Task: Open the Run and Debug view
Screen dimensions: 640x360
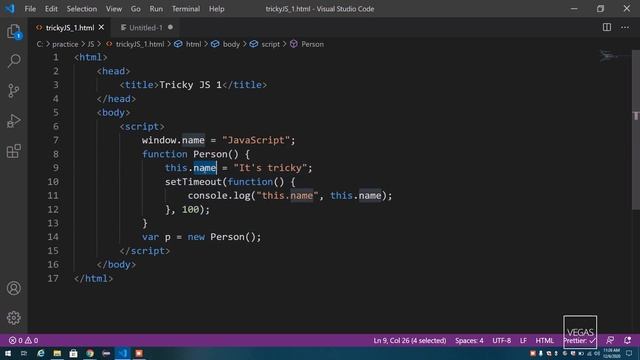Action: 13,121
